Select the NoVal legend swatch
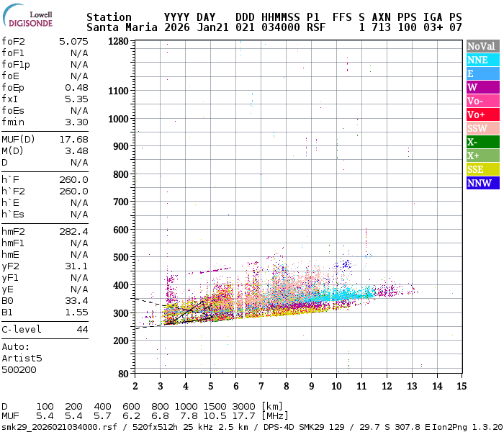This screenshot has height=432, width=504. point(483,46)
